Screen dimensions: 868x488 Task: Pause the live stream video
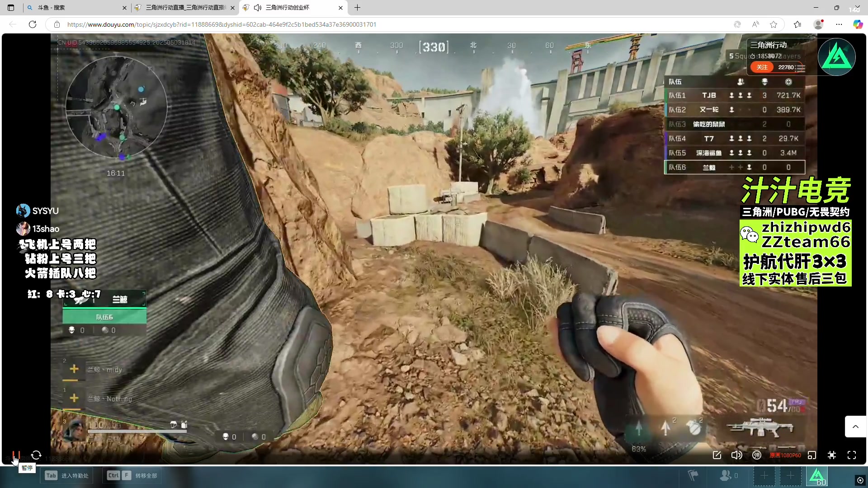click(16, 455)
